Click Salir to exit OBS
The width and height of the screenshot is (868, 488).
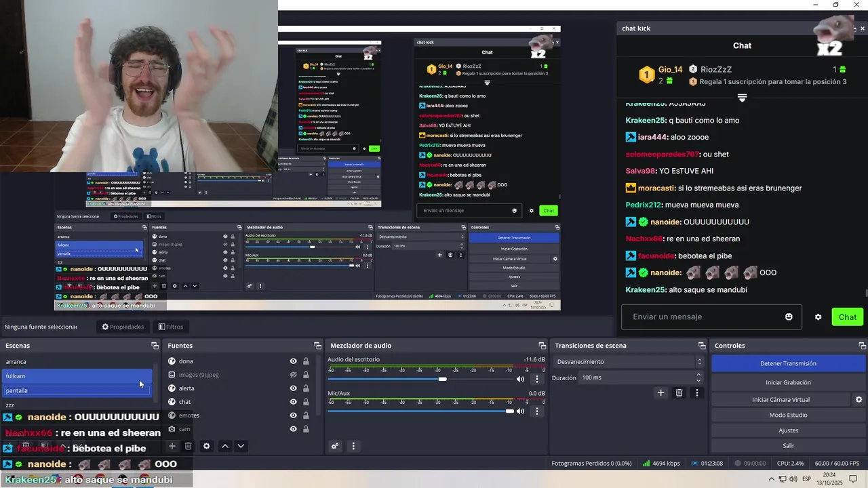(x=788, y=446)
